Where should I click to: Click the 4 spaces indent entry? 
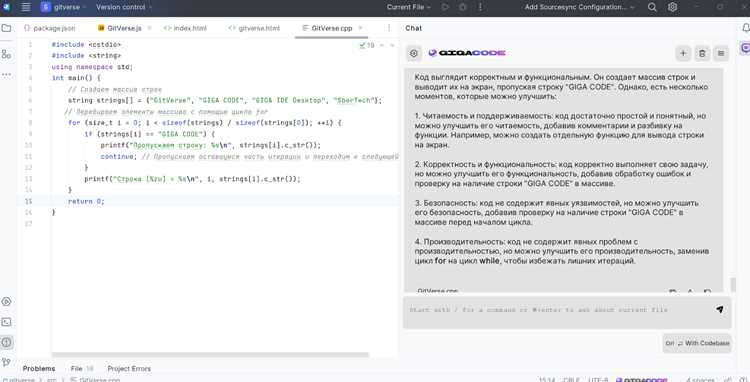[700, 380]
